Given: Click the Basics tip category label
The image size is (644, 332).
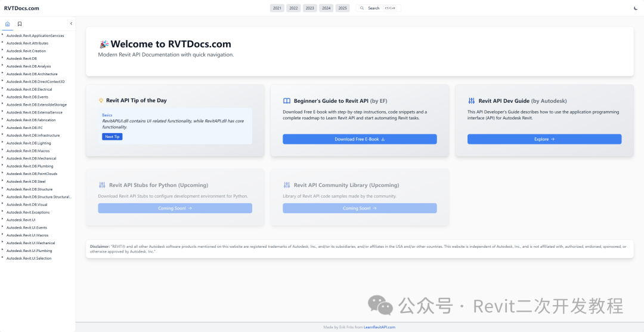Looking at the screenshot, I should [107, 115].
